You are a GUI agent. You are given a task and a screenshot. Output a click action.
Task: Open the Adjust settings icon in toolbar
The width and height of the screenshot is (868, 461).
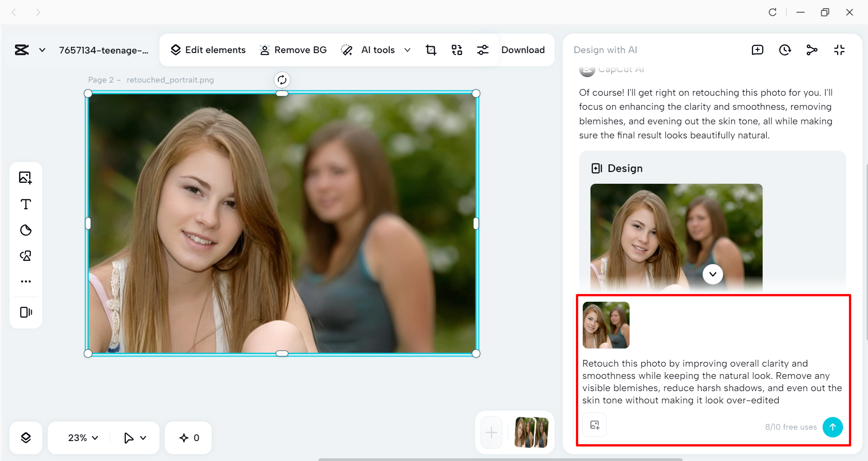(483, 50)
